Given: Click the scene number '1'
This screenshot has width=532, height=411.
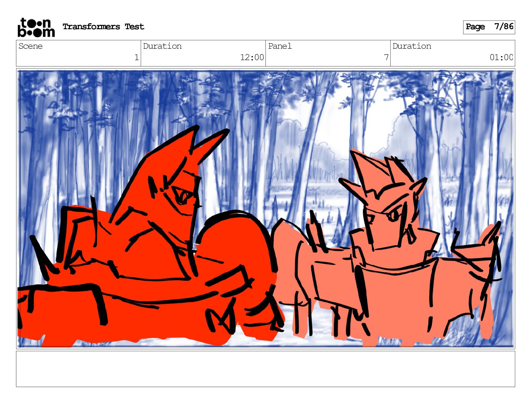Looking at the screenshot, I should [136, 57].
